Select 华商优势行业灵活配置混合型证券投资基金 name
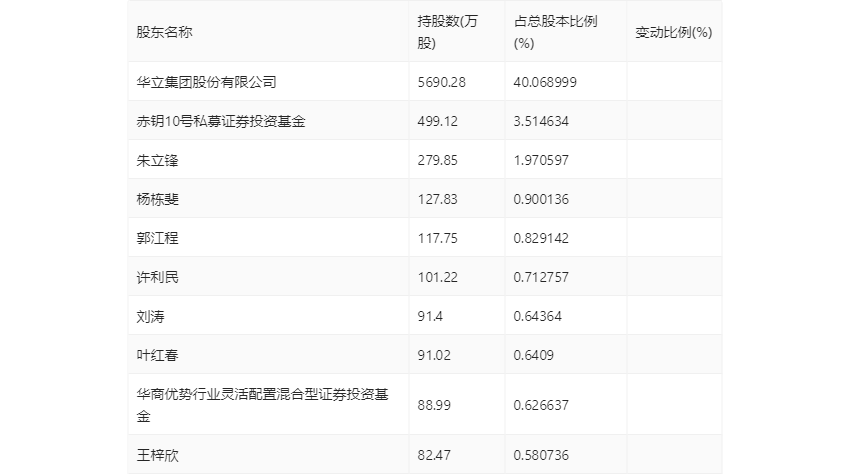This screenshot has width=850, height=474. [262, 405]
